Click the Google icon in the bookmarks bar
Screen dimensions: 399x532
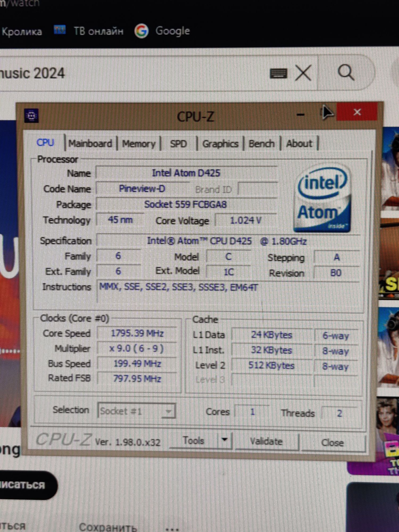pos(141,31)
